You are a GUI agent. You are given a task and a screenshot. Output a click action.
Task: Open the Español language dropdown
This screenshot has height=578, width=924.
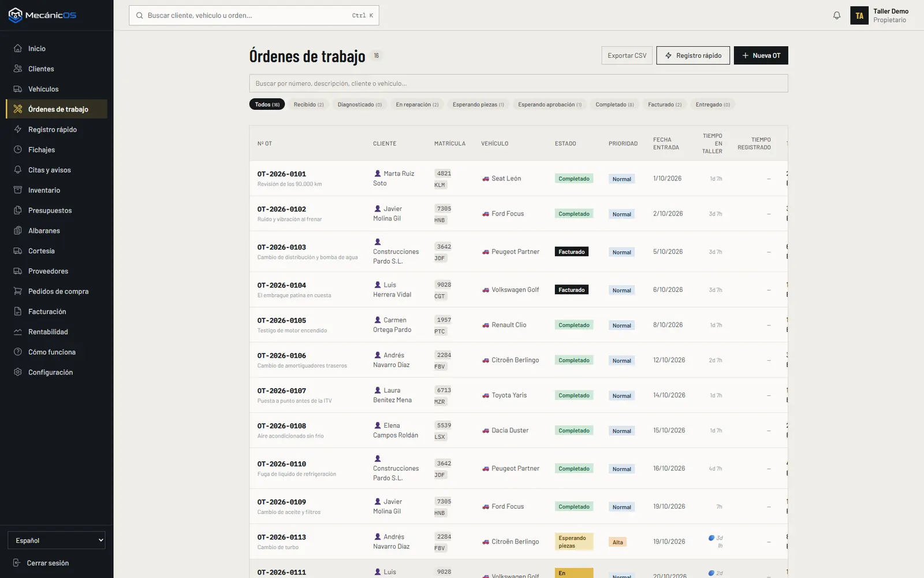click(x=57, y=540)
